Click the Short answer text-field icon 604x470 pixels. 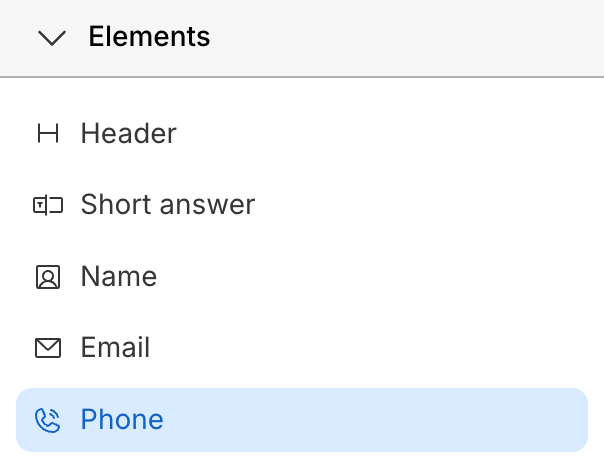pos(47,206)
